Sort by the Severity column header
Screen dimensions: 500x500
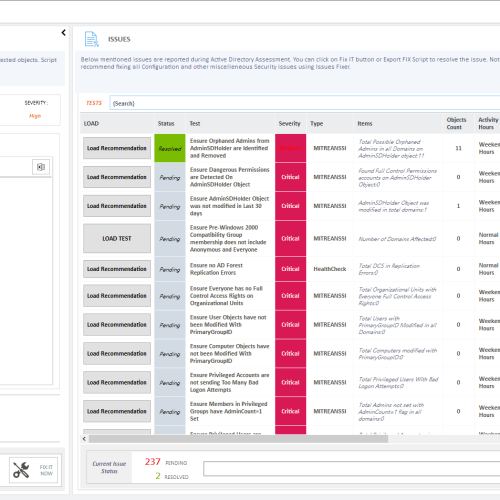(290, 123)
